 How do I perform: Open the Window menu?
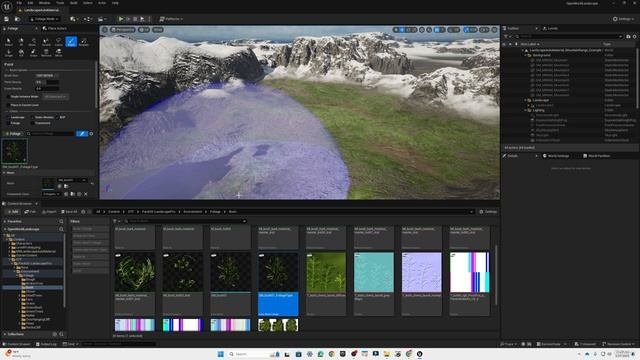(x=44, y=3)
